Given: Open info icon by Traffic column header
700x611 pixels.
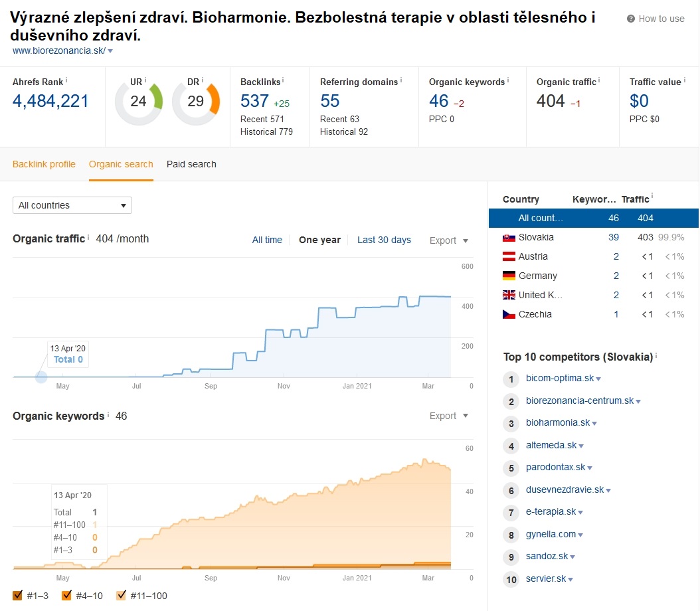Looking at the screenshot, I should (652, 196).
